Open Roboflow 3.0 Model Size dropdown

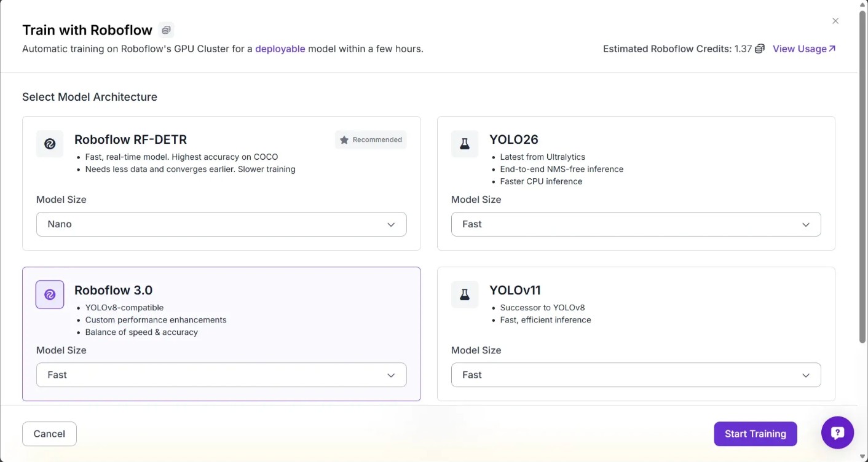(x=221, y=375)
